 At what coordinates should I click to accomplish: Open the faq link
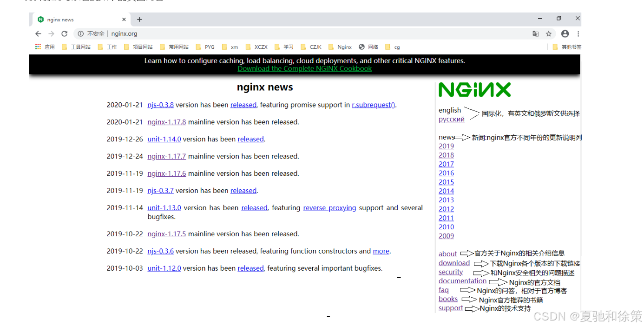tap(444, 290)
